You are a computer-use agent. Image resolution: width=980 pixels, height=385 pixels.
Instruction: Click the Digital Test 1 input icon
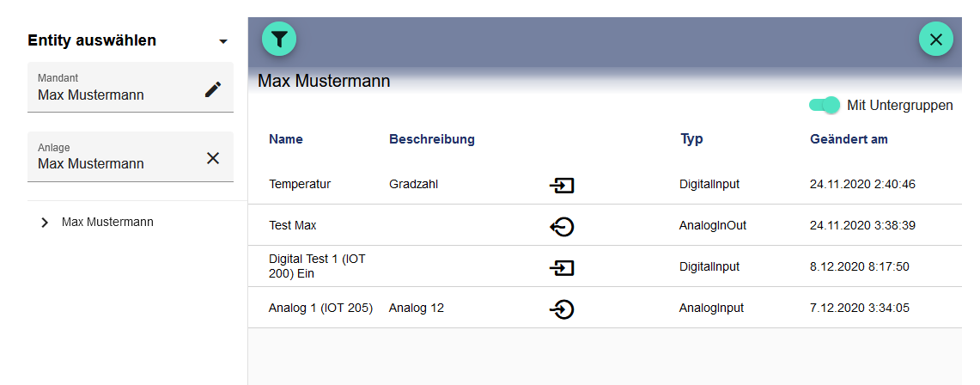click(x=562, y=267)
